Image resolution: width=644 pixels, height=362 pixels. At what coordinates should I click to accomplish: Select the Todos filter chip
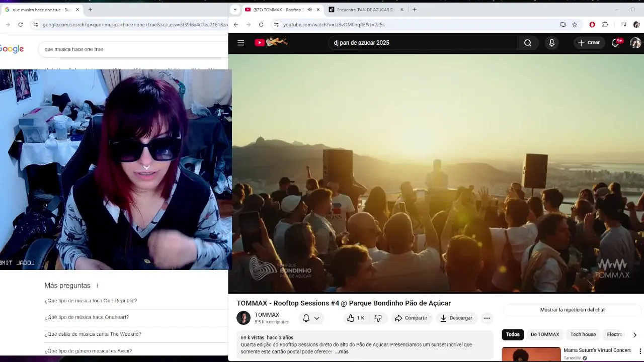(513, 334)
